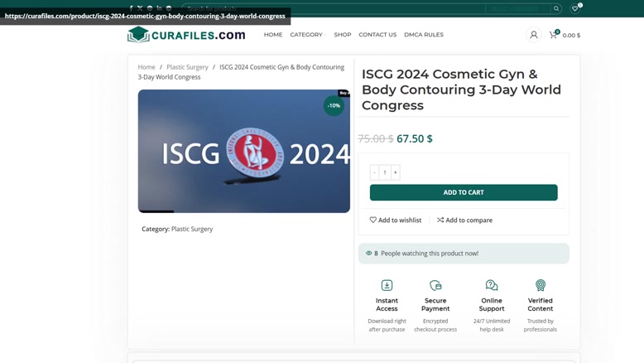644x363 pixels.
Task: Click 'People watching this product now!' text
Action: [x=430, y=254]
